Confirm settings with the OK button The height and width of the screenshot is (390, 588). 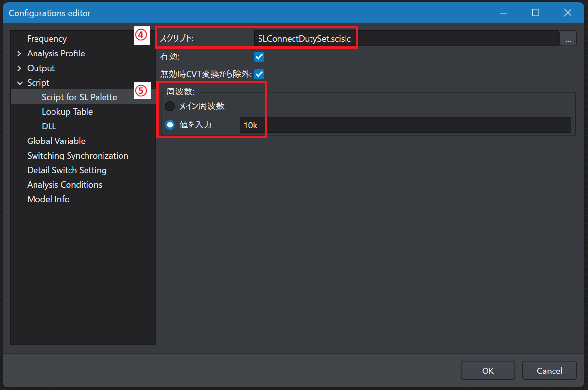click(488, 371)
